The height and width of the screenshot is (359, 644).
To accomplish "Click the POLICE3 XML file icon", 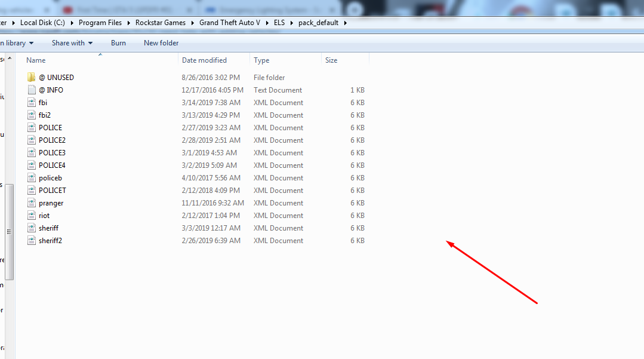I will click(32, 152).
